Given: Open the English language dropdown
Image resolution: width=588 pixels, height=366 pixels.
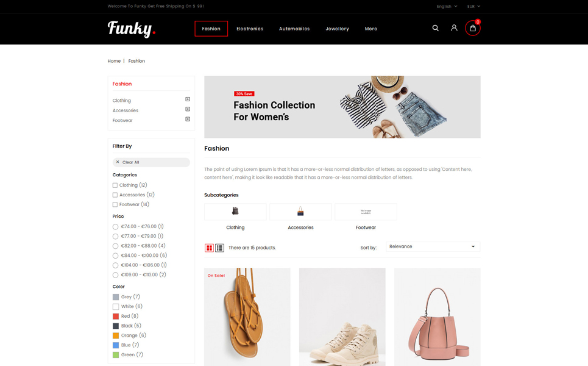Looking at the screenshot, I should tap(447, 6).
